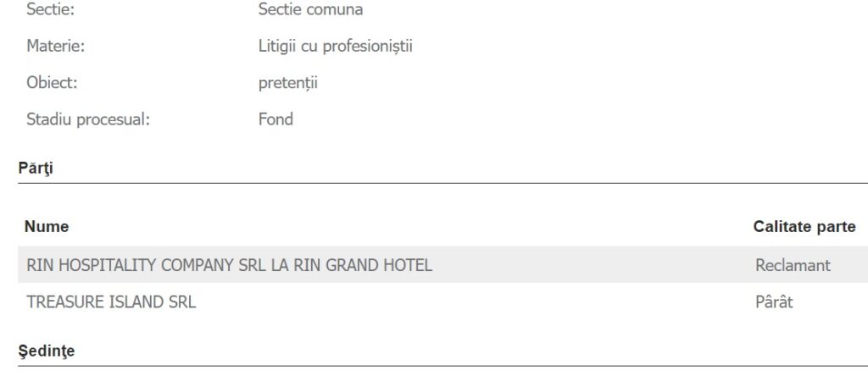The width and height of the screenshot is (868, 382).
Task: Click the Părți section heading
Action: [x=36, y=168]
